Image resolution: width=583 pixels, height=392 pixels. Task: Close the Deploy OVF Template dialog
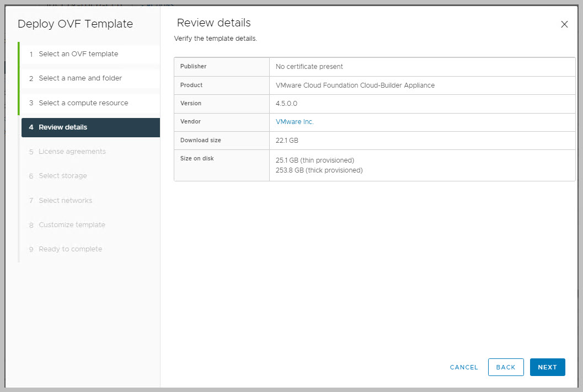564,24
